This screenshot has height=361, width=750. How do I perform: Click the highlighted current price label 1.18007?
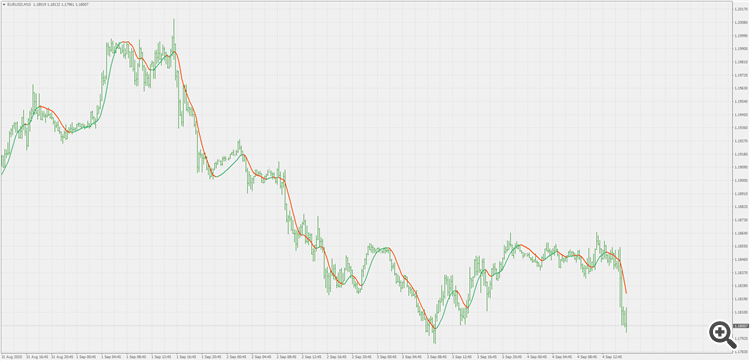(740, 326)
